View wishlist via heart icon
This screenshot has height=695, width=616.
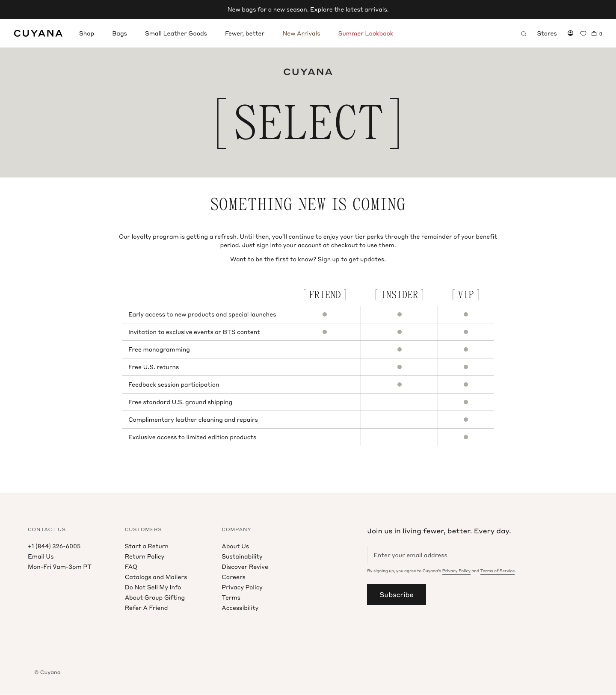tap(583, 33)
